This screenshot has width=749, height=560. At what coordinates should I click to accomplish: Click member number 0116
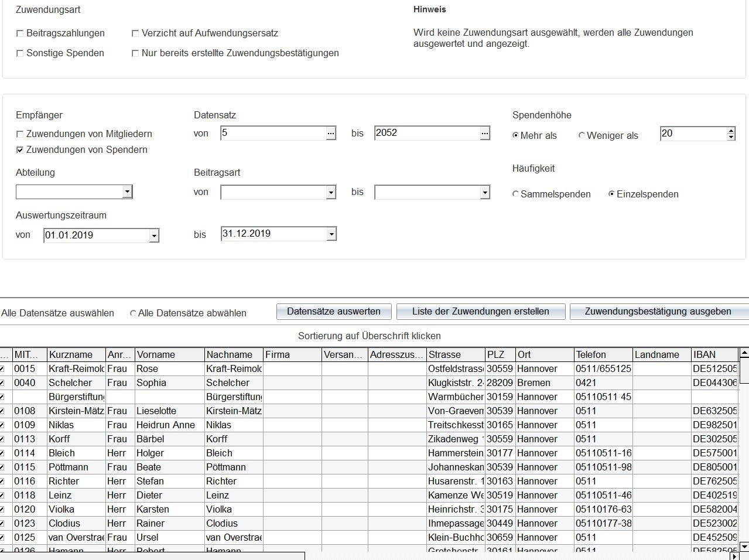[30, 481]
